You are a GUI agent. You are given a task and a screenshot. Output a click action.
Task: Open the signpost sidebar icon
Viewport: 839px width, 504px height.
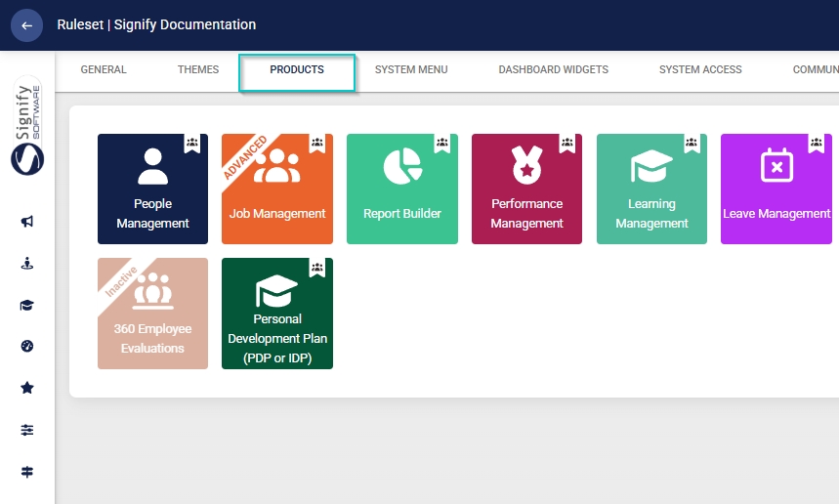pyautogui.click(x=27, y=472)
